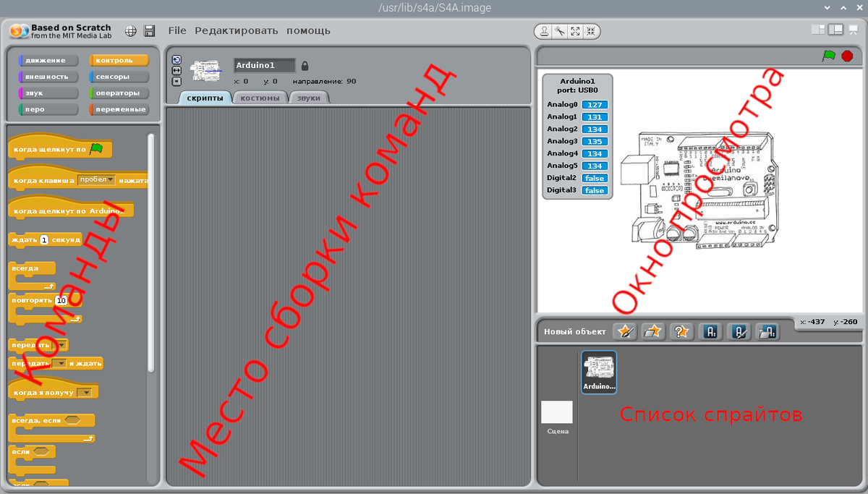
Task: Select the stamp duplicate tool
Action: [544, 31]
